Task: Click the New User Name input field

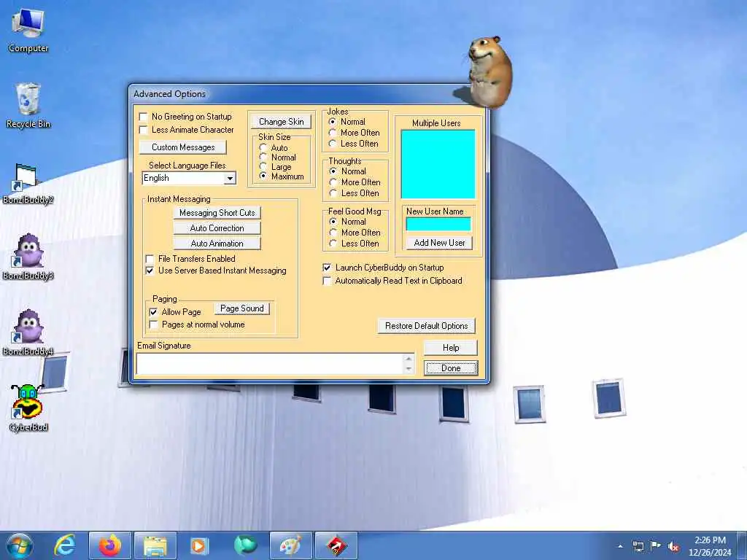Action: [438, 225]
